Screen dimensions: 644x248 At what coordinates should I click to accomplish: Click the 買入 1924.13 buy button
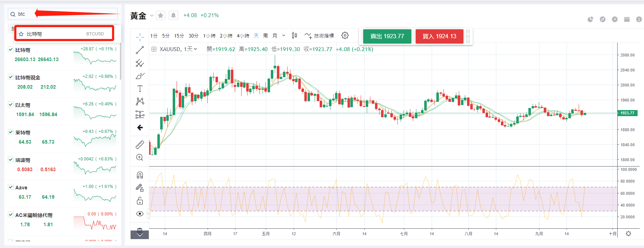(x=439, y=36)
